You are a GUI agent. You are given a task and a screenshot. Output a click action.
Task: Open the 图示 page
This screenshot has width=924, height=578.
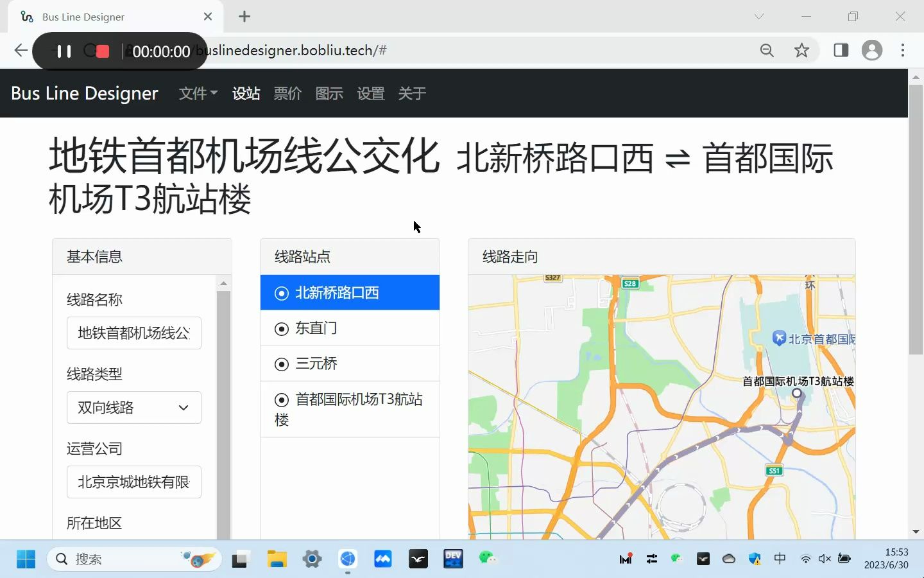click(x=329, y=93)
